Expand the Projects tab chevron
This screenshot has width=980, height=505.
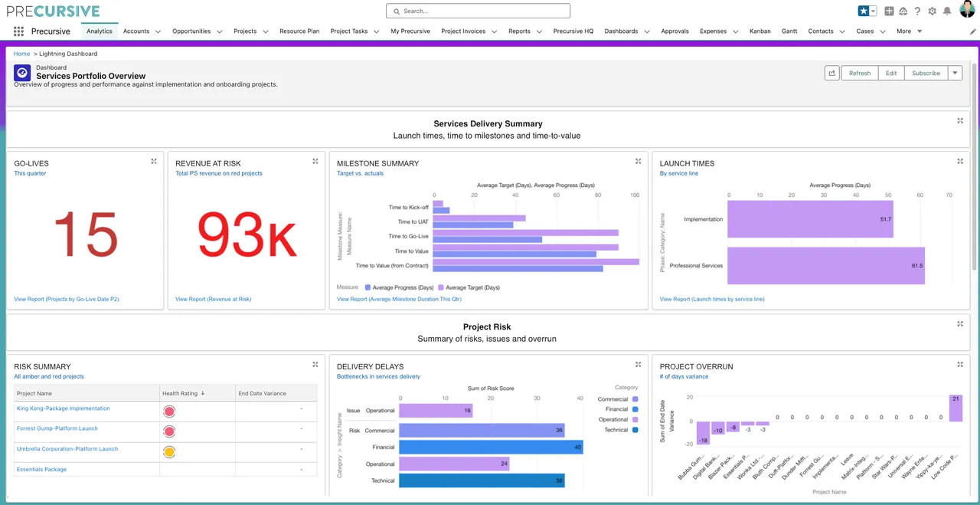[266, 31]
